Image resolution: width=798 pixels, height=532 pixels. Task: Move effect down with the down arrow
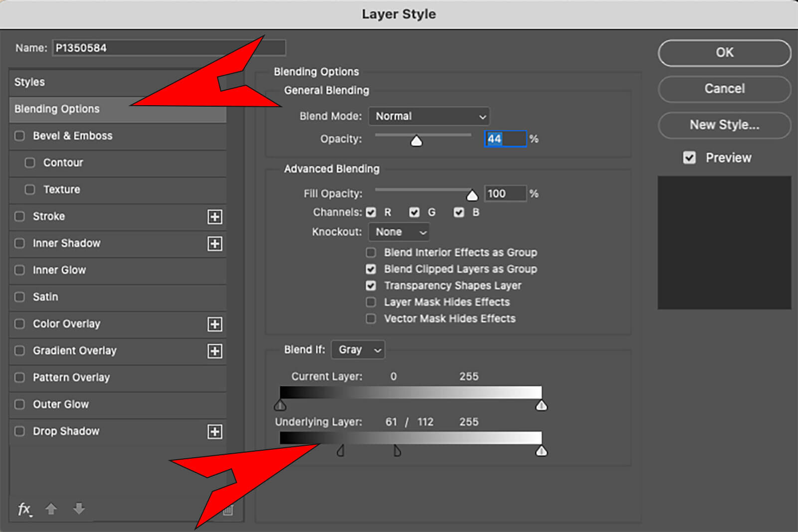click(x=79, y=509)
